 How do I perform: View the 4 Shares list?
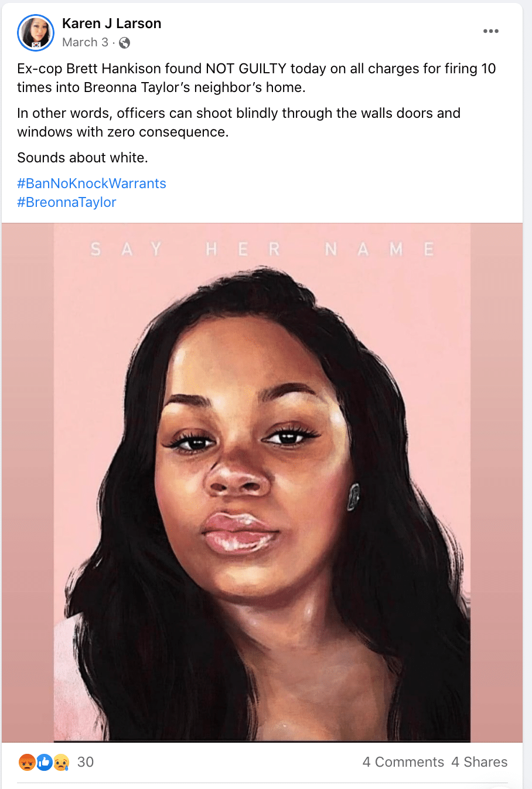pyautogui.click(x=479, y=762)
